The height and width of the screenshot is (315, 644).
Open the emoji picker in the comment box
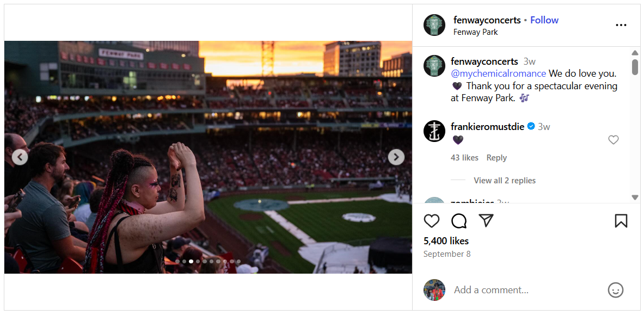616,290
